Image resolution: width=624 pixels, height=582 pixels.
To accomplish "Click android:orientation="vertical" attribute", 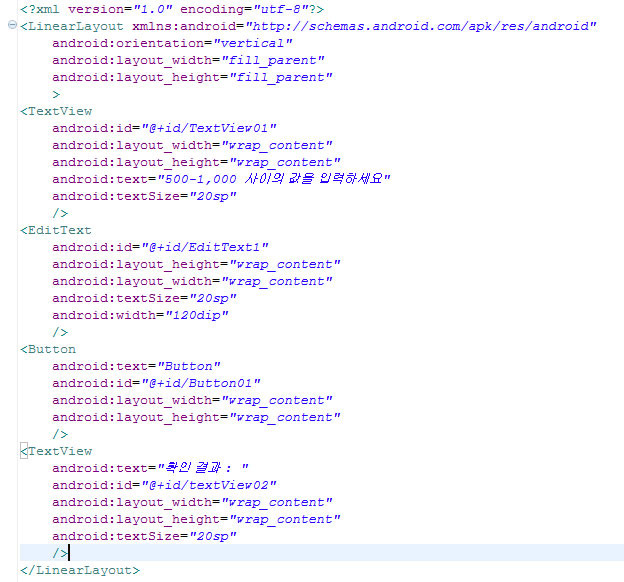I will [x=172, y=43].
